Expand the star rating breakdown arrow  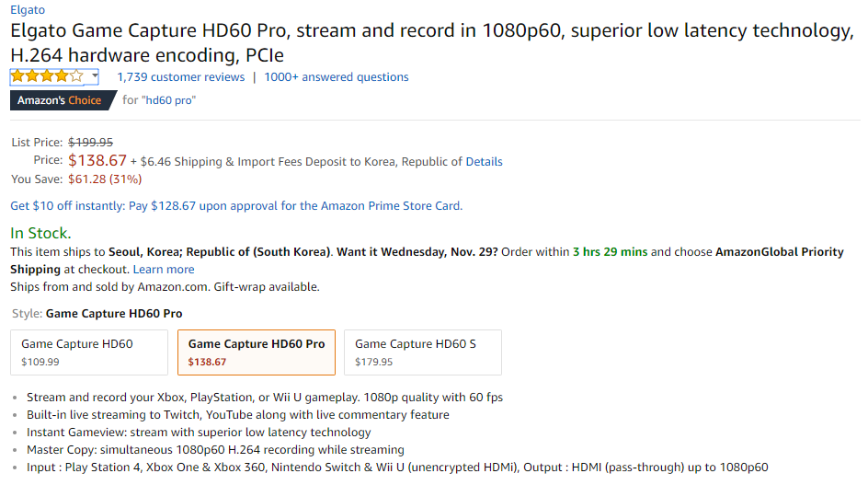95,76
